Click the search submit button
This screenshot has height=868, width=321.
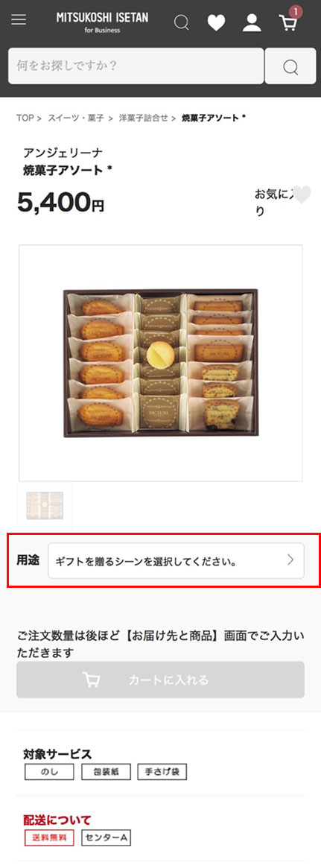pos(290,66)
